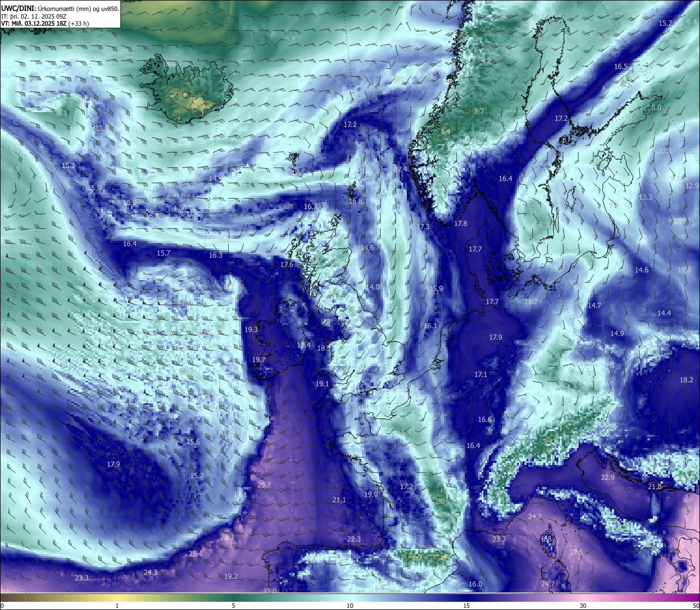Viewport: 700px width, 610px height.
Task: Click the value 14.7 over Poland
Action: pyautogui.click(x=594, y=305)
